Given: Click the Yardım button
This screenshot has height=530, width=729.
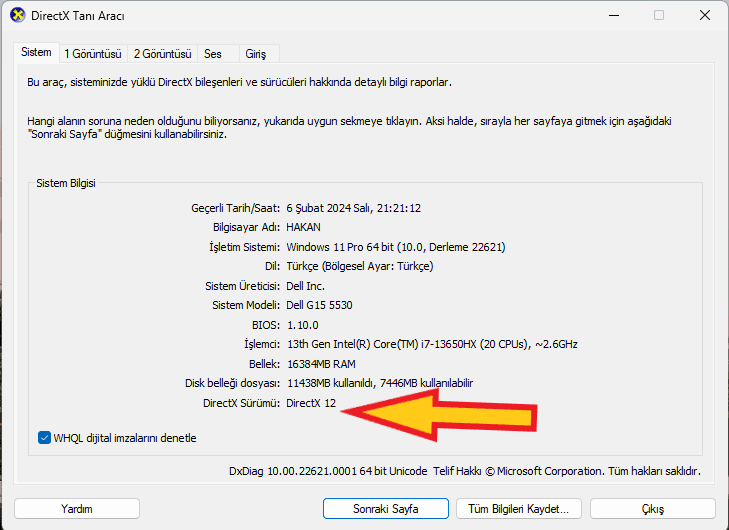Looking at the screenshot, I should (x=77, y=509).
